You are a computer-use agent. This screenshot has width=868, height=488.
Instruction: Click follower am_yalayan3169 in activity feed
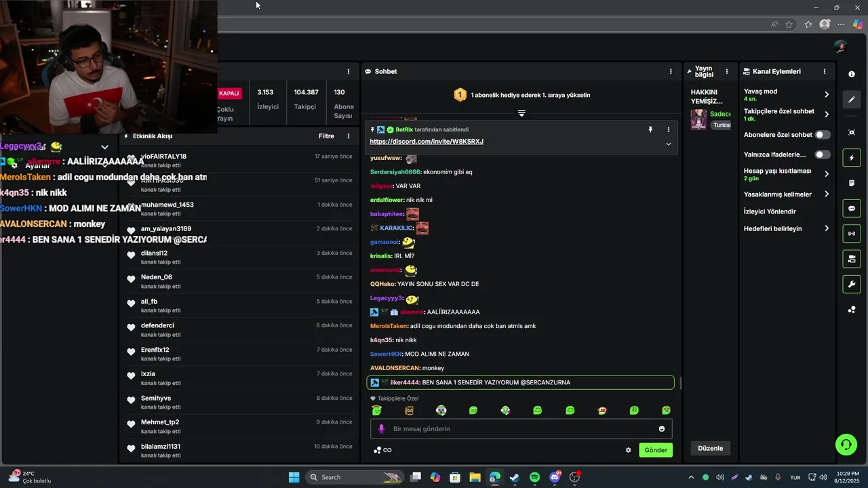pos(166,229)
